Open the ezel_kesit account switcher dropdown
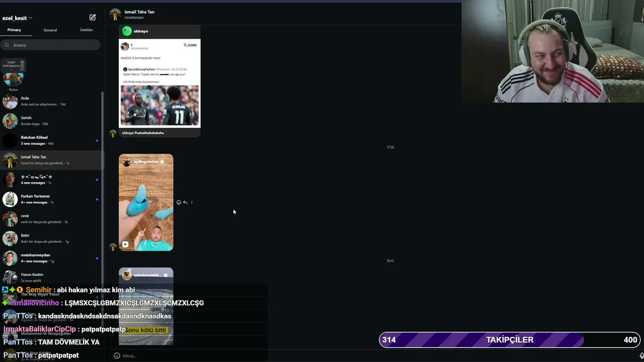 pyautogui.click(x=17, y=18)
